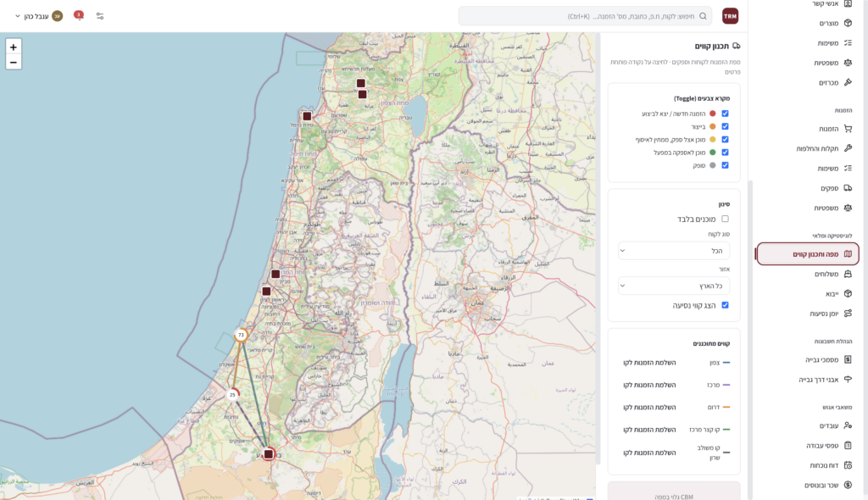Viewport: 868px width, 500px height.
Task: Click the יומן נסיעות route icon
Action: pos(848,314)
